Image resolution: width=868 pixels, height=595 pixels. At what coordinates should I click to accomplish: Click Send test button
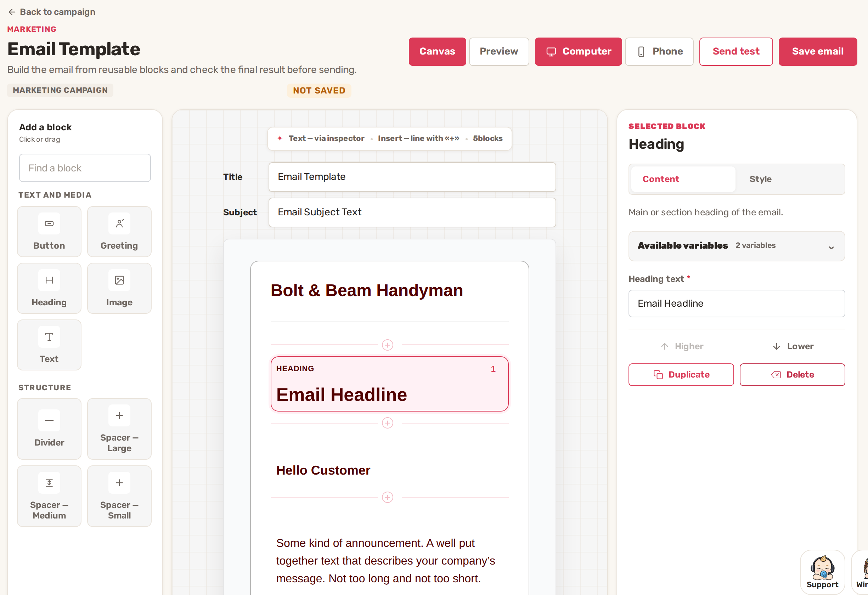(735, 51)
